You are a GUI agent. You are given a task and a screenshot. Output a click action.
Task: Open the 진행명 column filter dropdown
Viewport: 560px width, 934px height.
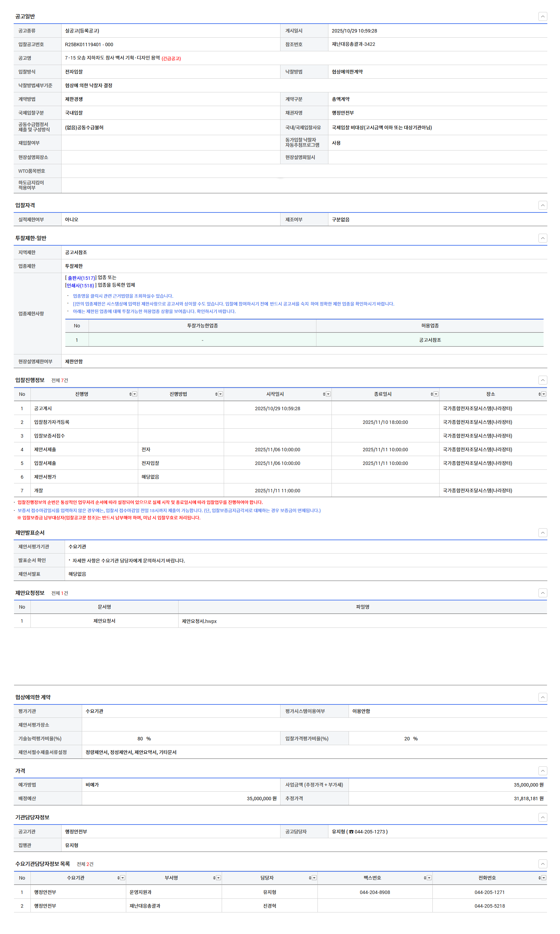pos(135,394)
